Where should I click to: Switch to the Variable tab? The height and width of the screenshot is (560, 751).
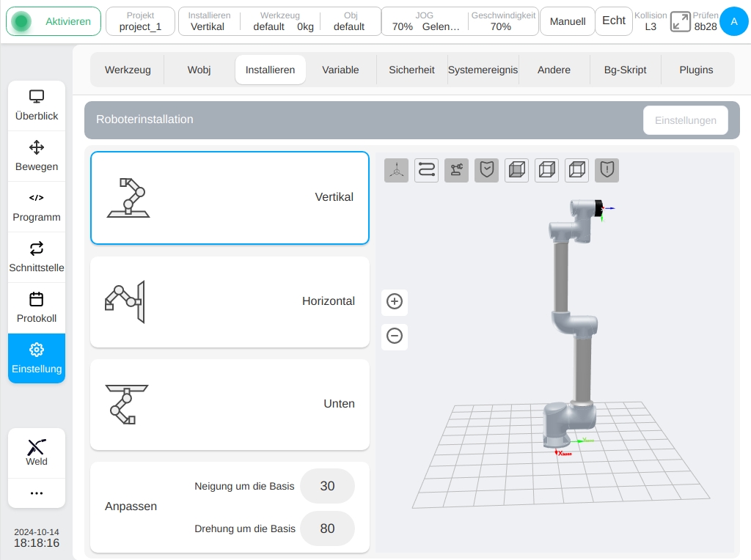340,70
